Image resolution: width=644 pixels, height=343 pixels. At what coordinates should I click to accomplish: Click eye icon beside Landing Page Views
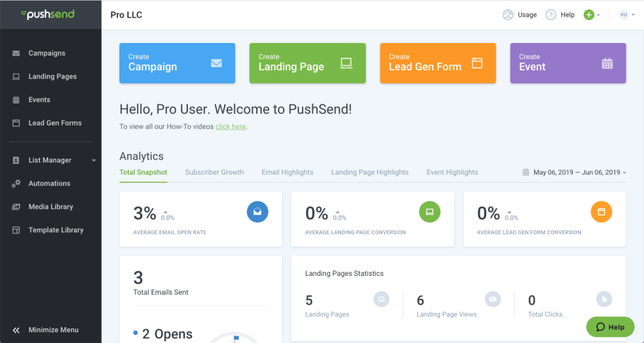493,299
